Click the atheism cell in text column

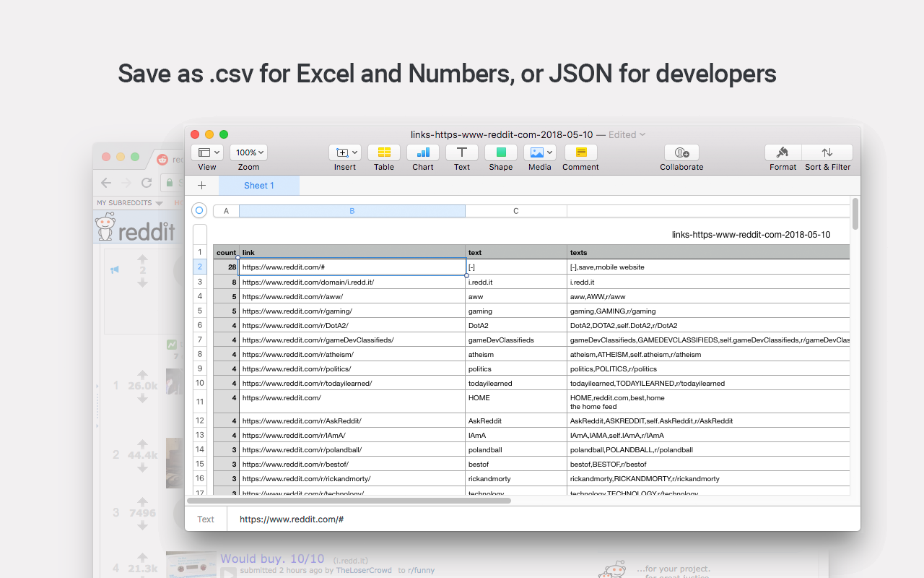[516, 354]
